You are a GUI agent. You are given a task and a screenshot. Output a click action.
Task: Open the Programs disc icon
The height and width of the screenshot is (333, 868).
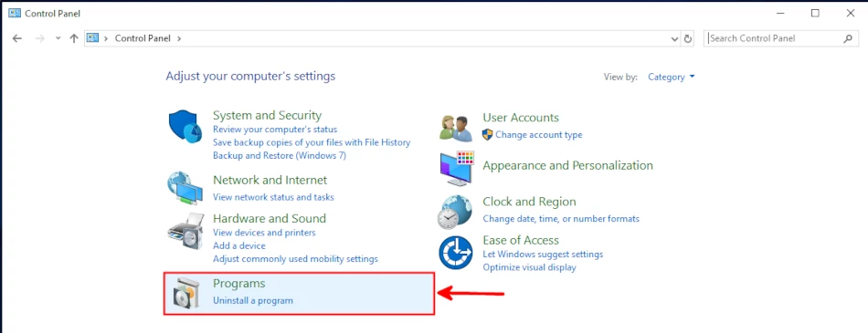coord(187,293)
